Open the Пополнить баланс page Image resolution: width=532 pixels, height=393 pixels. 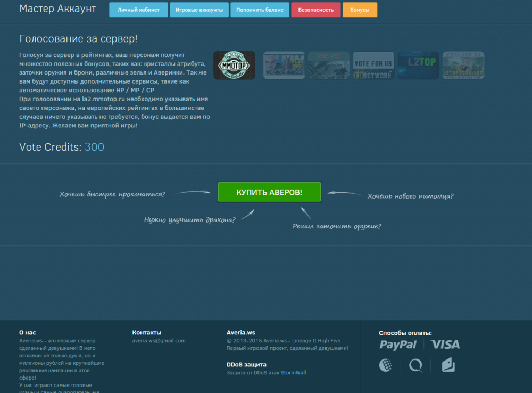260,10
